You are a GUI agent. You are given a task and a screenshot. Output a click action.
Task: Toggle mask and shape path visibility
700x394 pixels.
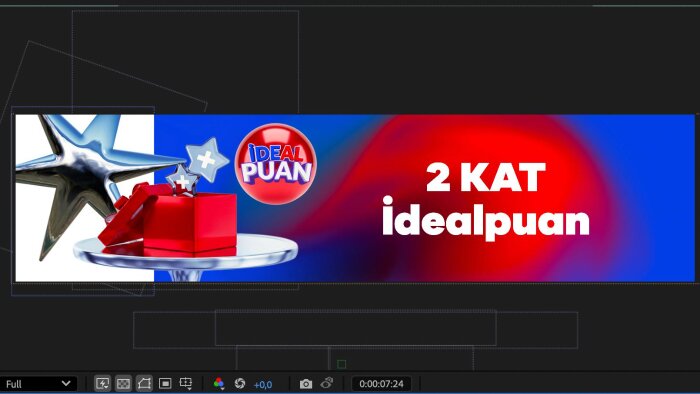pos(144,384)
